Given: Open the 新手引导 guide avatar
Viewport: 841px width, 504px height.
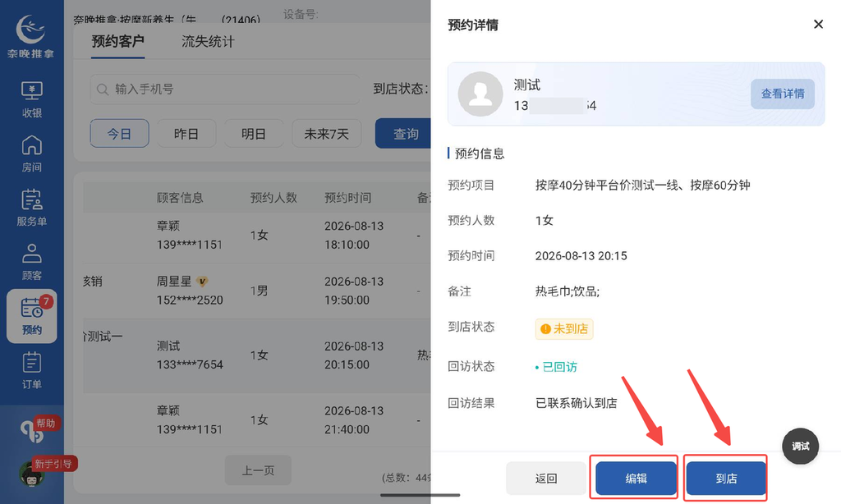Looking at the screenshot, I should coord(32,472).
